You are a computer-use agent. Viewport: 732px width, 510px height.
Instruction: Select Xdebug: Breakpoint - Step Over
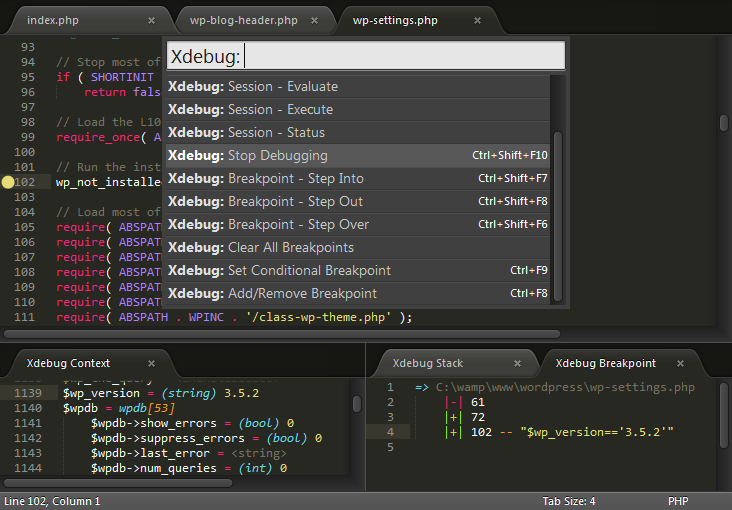tap(358, 225)
